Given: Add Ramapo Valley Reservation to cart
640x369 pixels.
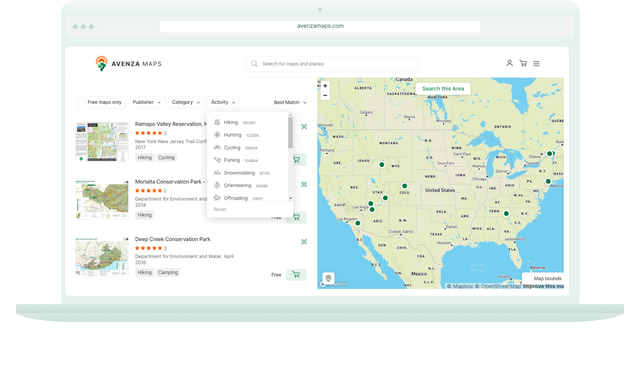Looking at the screenshot, I should (x=296, y=160).
